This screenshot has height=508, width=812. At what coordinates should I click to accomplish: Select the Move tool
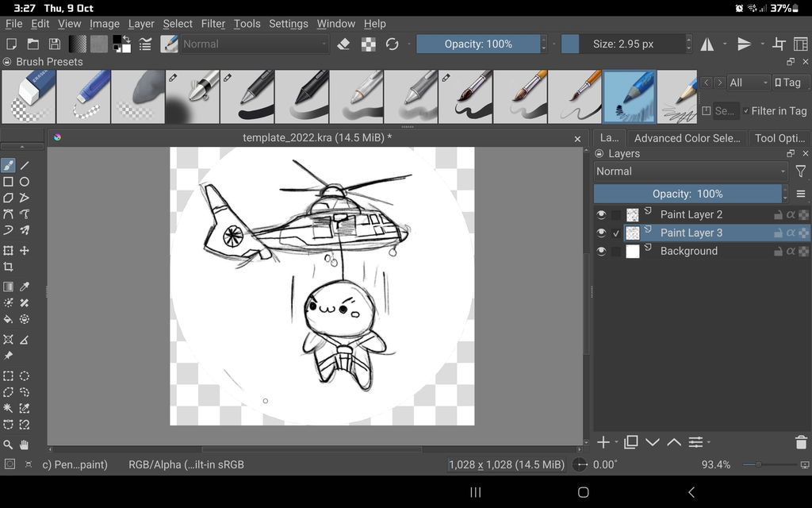(x=25, y=251)
